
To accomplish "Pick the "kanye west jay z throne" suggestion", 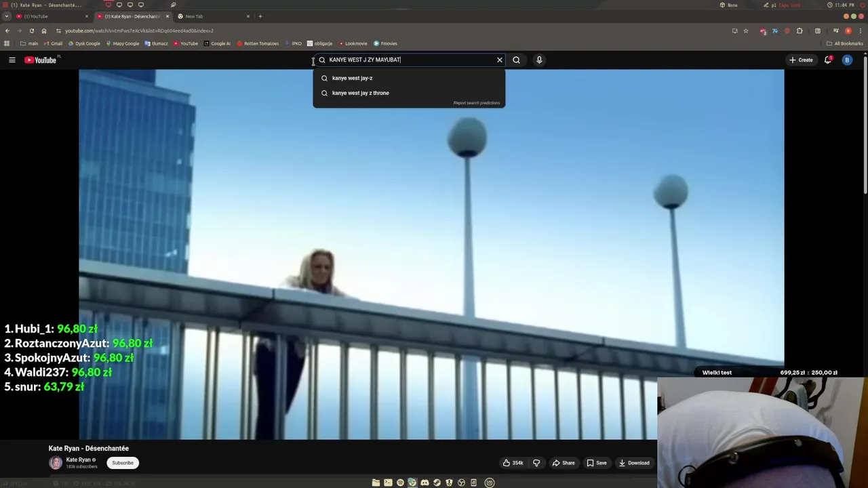I will click(x=409, y=93).
